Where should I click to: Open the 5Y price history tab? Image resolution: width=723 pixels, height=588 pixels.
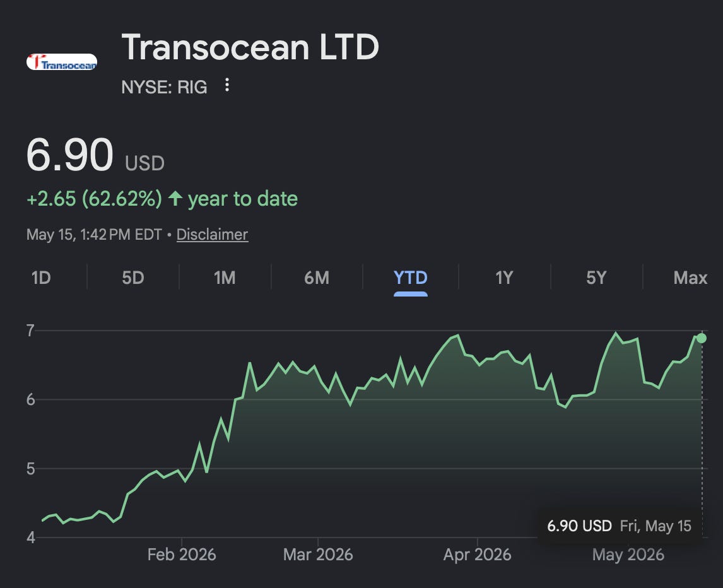click(x=596, y=278)
